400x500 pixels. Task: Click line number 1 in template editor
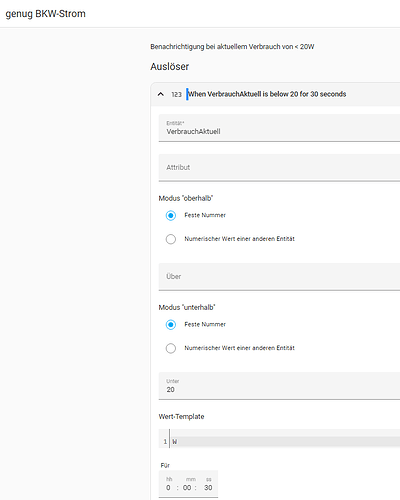pos(165,442)
